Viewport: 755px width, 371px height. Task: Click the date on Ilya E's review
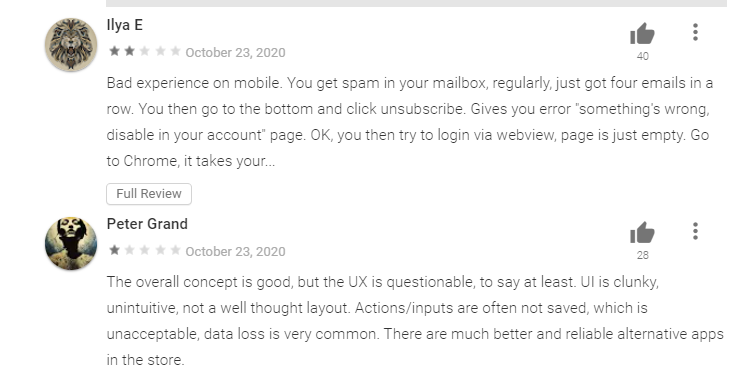point(235,52)
